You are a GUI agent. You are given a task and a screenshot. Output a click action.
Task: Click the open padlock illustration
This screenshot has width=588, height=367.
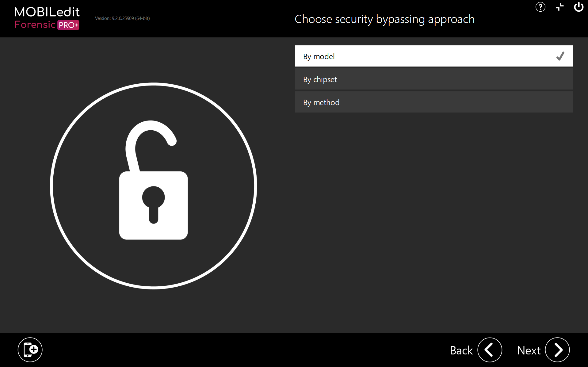[x=153, y=185]
